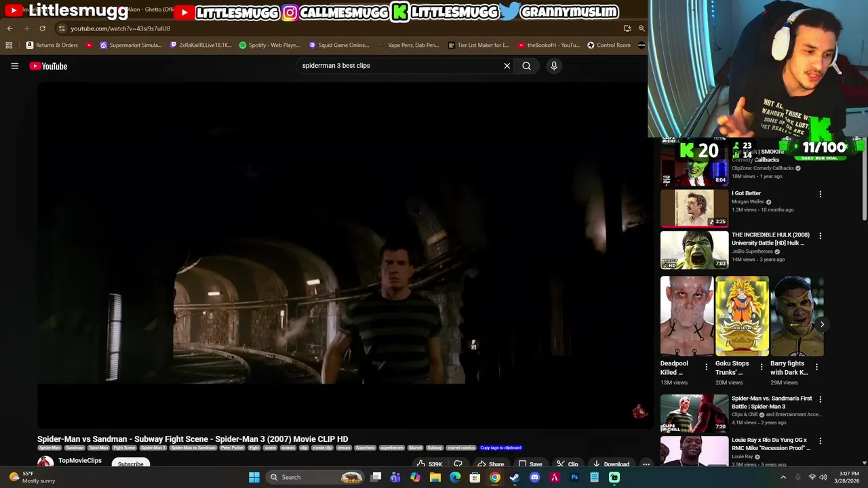Open the Copilot taskbar icon

[x=415, y=477]
